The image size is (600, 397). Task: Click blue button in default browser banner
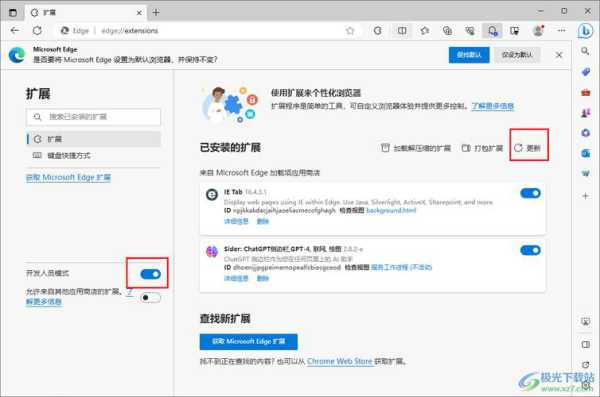[469, 55]
